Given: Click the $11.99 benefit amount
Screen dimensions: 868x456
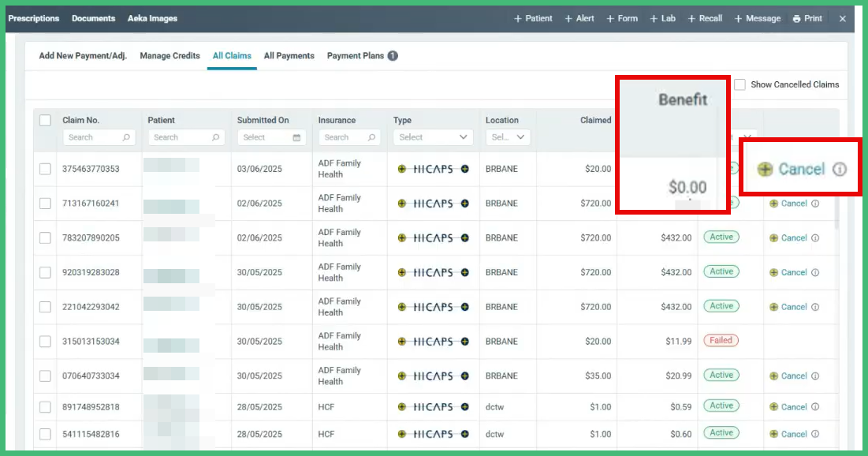Looking at the screenshot, I should pyautogui.click(x=678, y=342).
